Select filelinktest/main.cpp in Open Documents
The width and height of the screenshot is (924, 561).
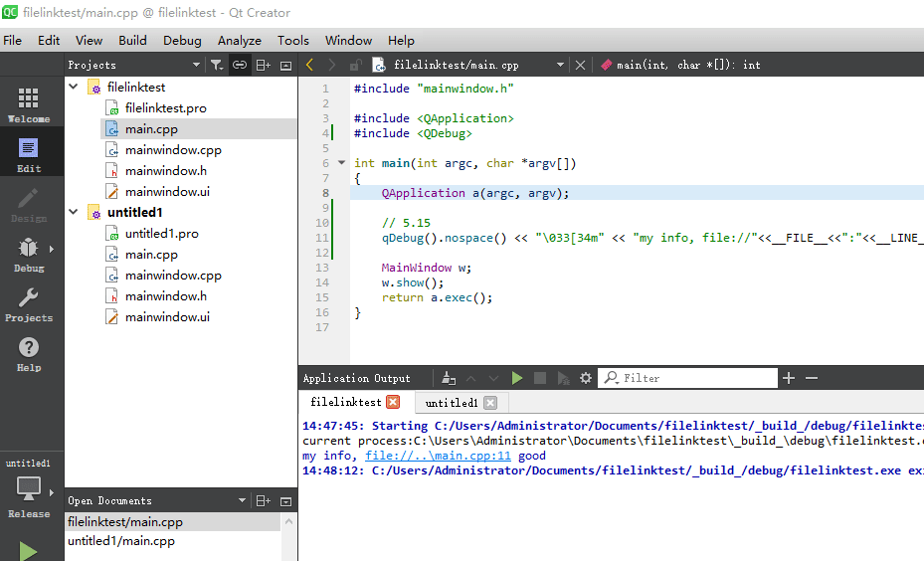[x=172, y=522]
